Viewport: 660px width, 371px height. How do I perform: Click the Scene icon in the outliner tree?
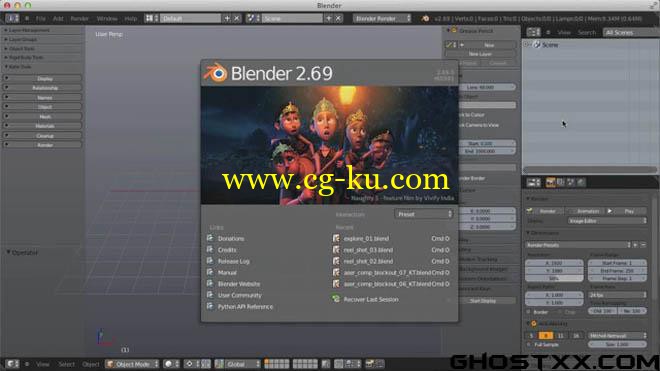pyautogui.click(x=537, y=45)
